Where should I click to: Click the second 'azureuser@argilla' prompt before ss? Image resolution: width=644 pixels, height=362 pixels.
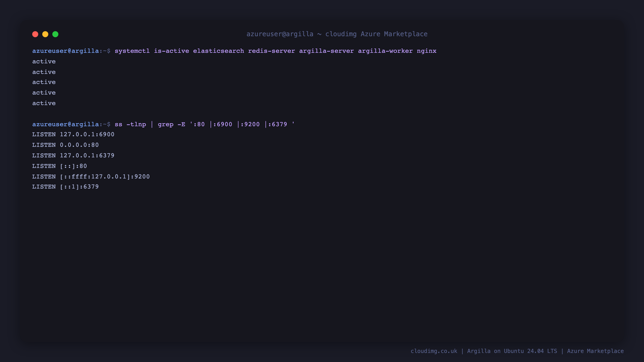(x=65, y=124)
